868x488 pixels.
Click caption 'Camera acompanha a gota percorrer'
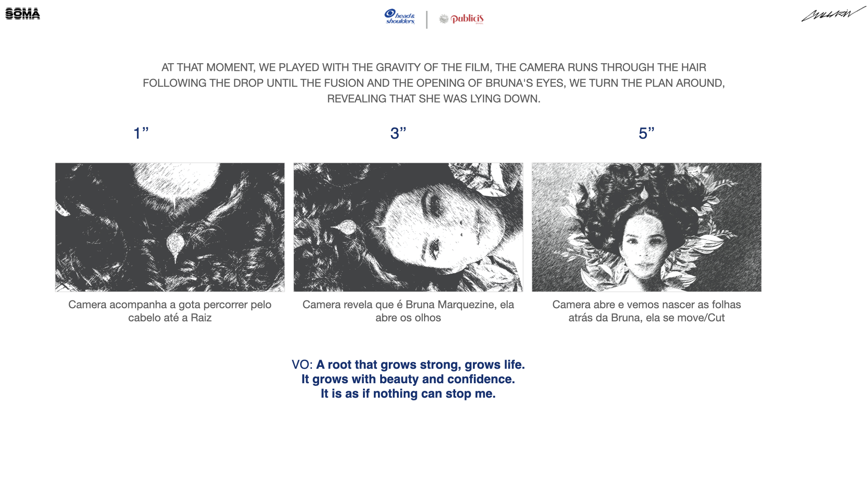point(170,311)
